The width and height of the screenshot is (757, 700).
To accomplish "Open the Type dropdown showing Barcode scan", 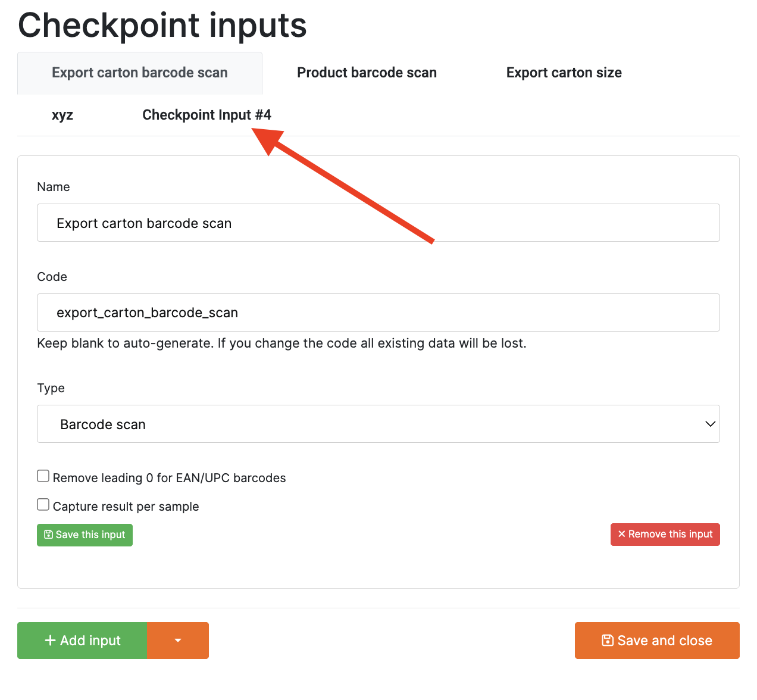I will pos(378,424).
